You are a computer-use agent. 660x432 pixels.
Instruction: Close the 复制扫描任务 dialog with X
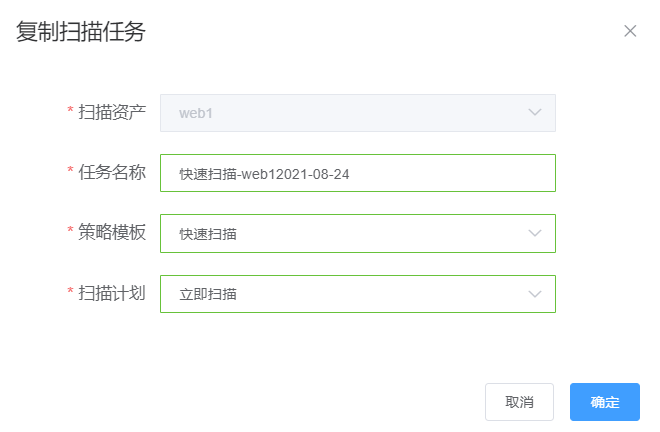(630, 31)
